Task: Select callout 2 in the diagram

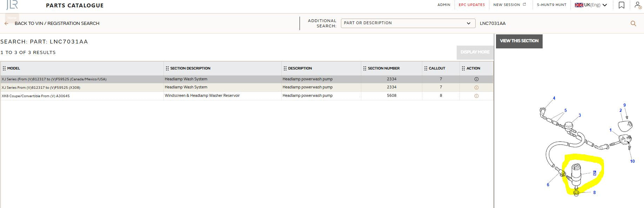Action: click(620, 110)
